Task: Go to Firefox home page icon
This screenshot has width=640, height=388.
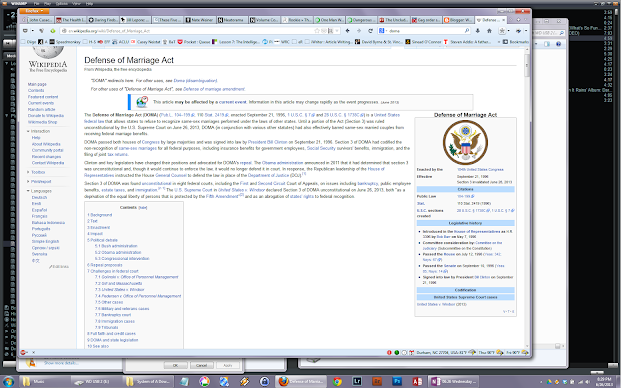Action: [489, 31]
